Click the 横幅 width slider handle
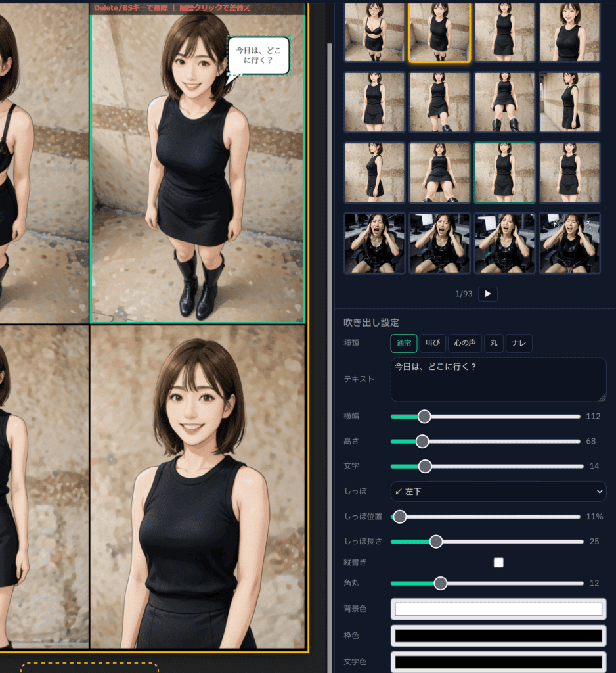This screenshot has width=616, height=673. [424, 416]
